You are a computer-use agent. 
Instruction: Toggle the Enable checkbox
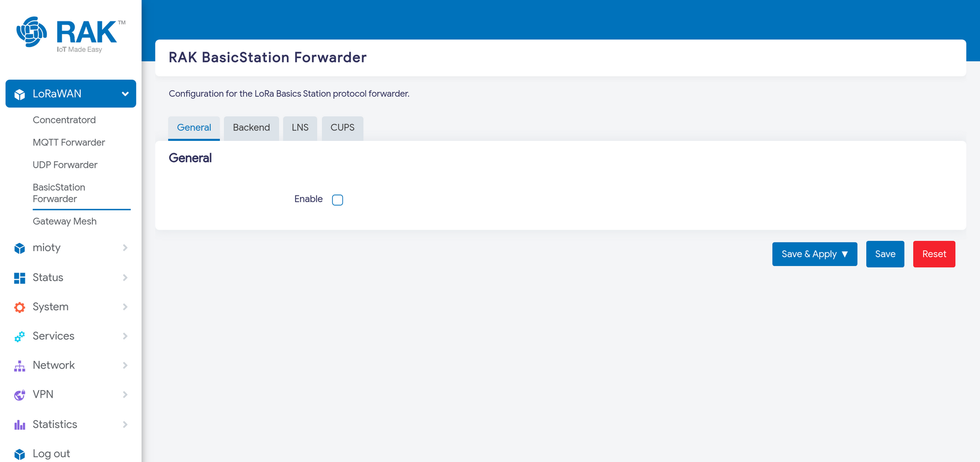click(337, 200)
